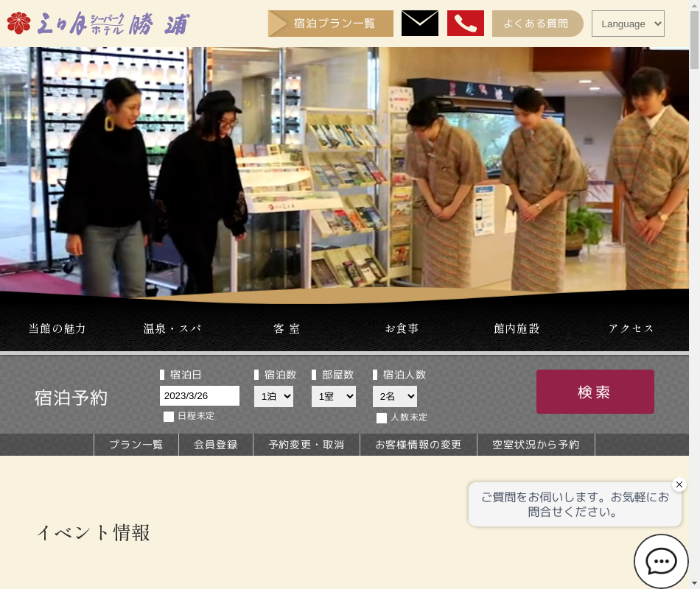
Task: Click the 宿泊日 date input field
Action: click(199, 396)
